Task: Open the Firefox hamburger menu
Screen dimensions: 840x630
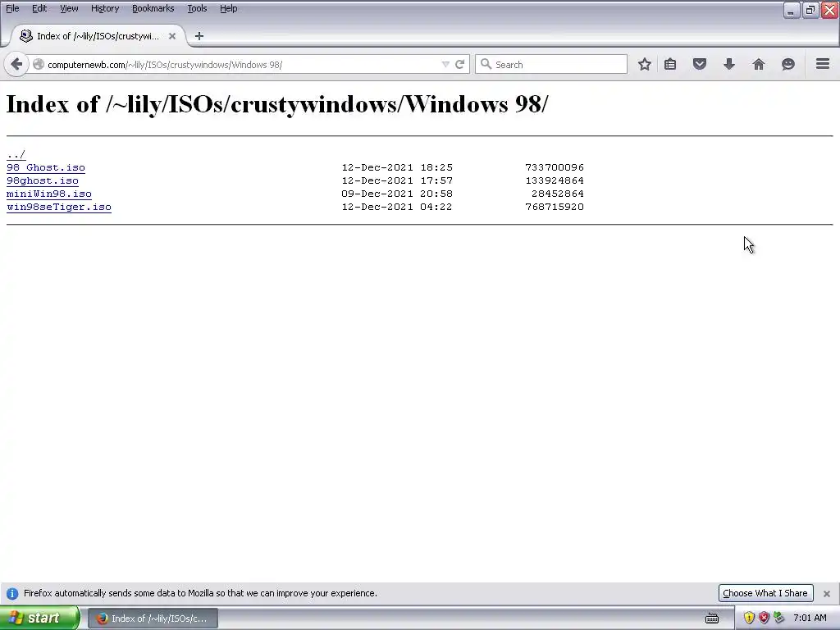Action: [823, 64]
